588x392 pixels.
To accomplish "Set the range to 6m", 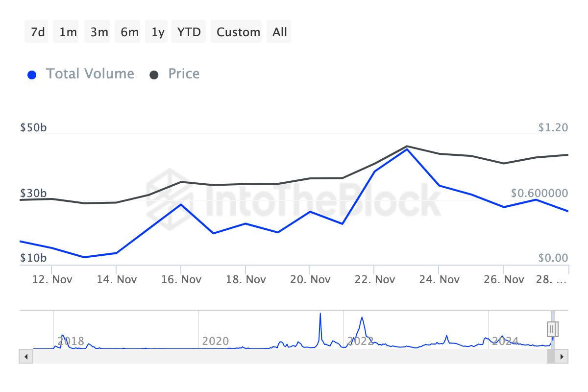I will click(x=129, y=32).
